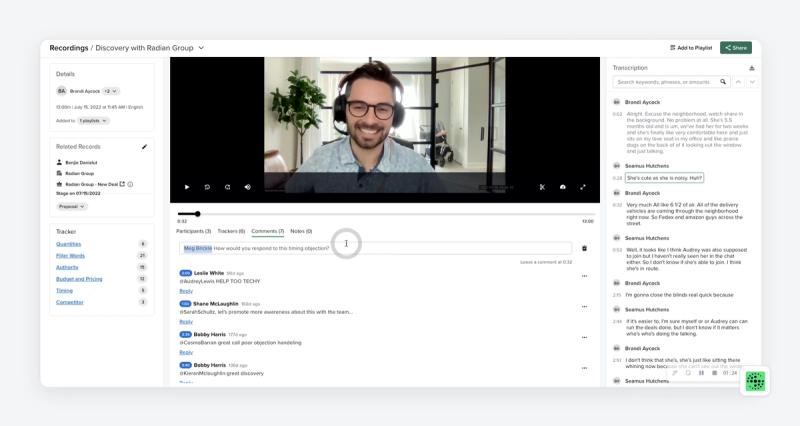This screenshot has width=800, height=426.
Task: Jump to timestamp badge on Shane McLaughlin's comment
Action: 185,304
